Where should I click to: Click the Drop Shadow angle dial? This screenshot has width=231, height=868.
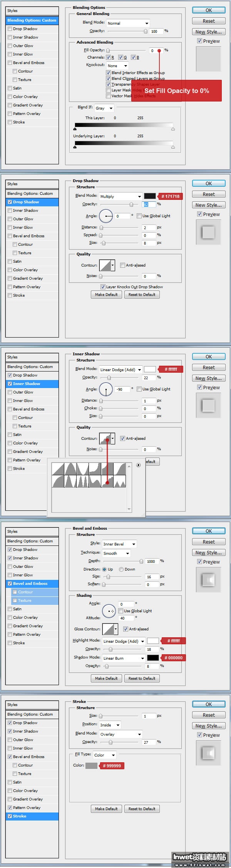(106, 216)
